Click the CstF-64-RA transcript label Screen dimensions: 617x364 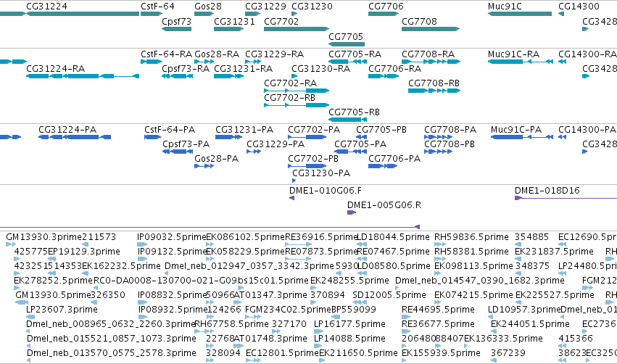point(167,54)
